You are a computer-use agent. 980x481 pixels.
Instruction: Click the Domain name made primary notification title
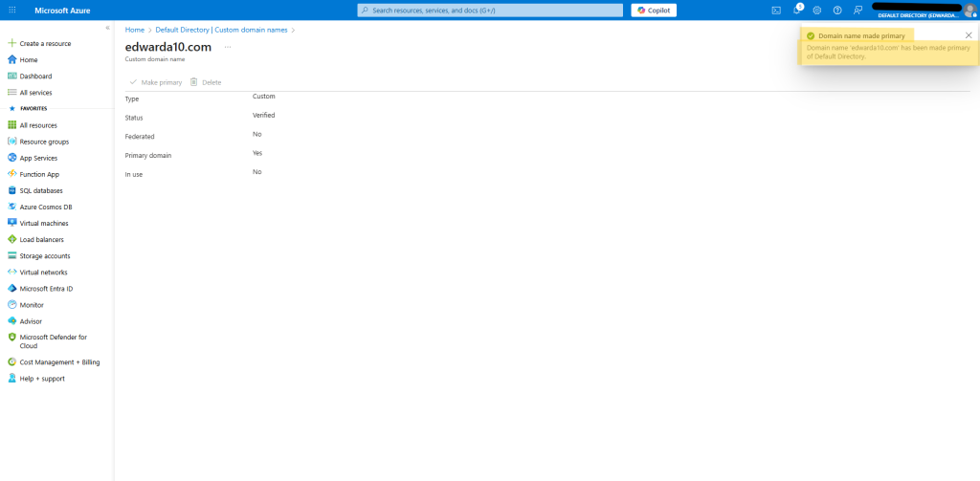coord(861,36)
